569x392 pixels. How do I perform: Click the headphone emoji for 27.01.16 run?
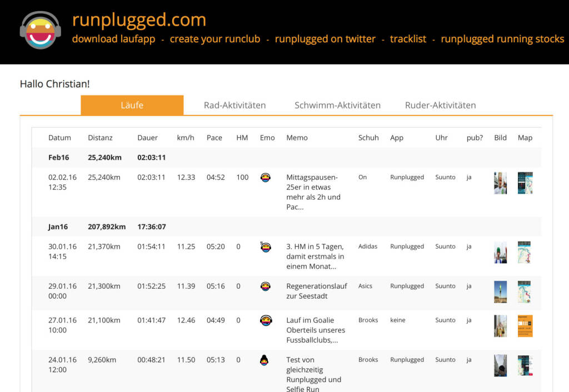coord(266,320)
